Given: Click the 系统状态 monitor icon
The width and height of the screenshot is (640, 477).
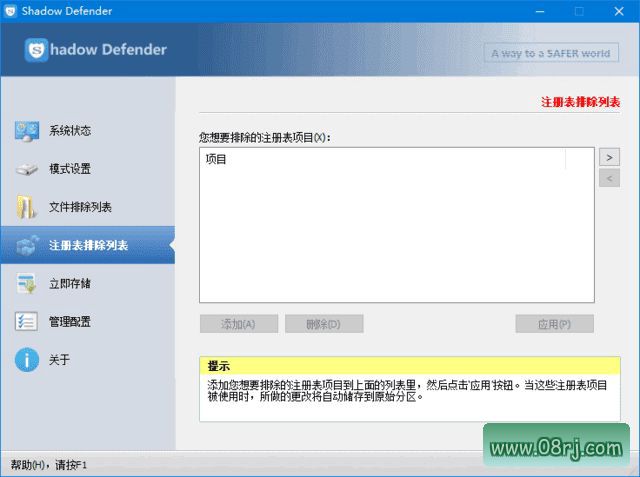Looking at the screenshot, I should 27,131.
